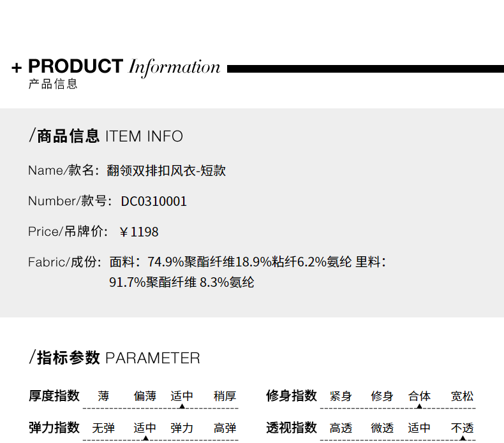Select 宽松 on the fit scale
The width and height of the screenshot is (504, 443).
tap(463, 396)
